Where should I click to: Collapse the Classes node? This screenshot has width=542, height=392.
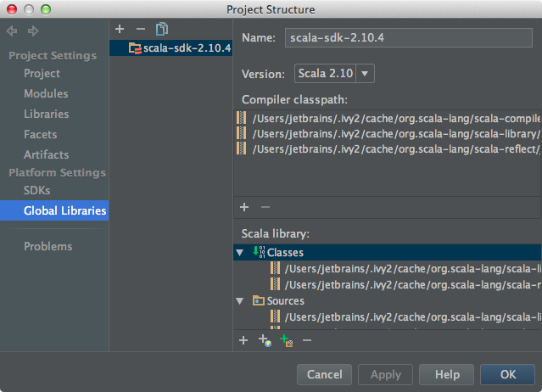[x=240, y=253]
